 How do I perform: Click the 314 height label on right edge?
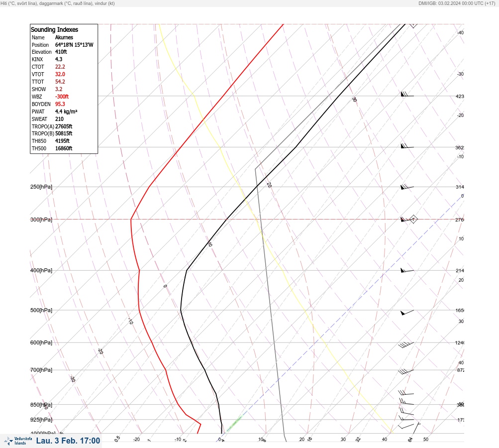460,187
